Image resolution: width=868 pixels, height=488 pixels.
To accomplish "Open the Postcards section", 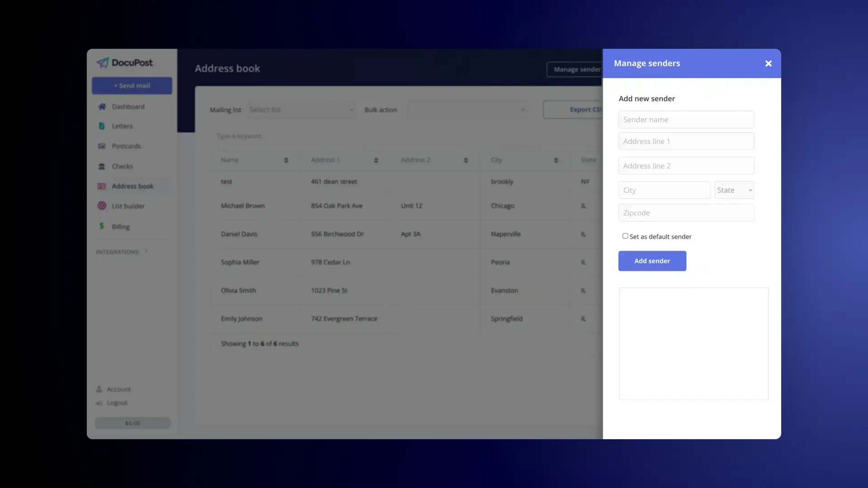I will pos(127,146).
